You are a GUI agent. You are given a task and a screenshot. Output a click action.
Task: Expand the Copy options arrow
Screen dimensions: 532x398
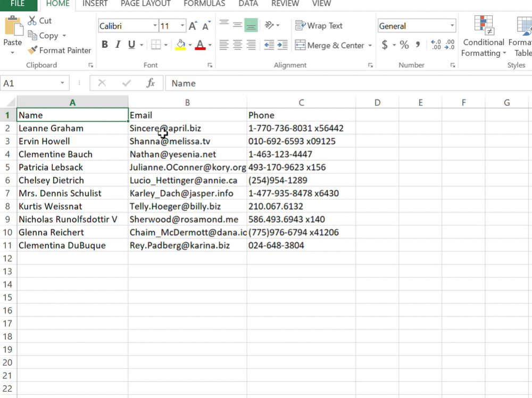coord(64,36)
